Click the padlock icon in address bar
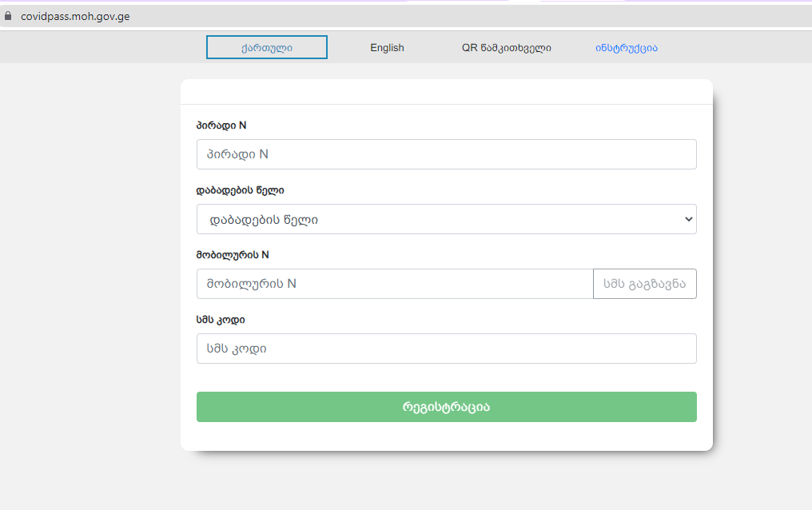The image size is (812, 510). coord(9,16)
